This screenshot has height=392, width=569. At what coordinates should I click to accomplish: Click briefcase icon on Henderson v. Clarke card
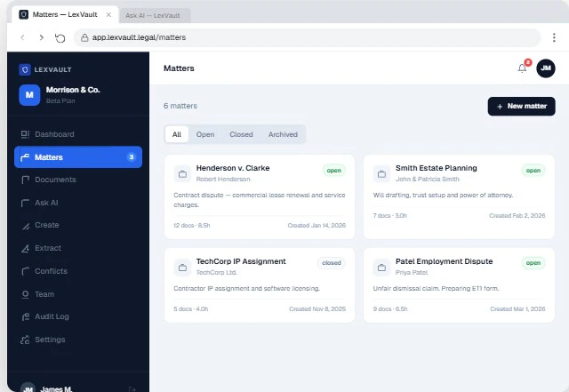(x=182, y=174)
